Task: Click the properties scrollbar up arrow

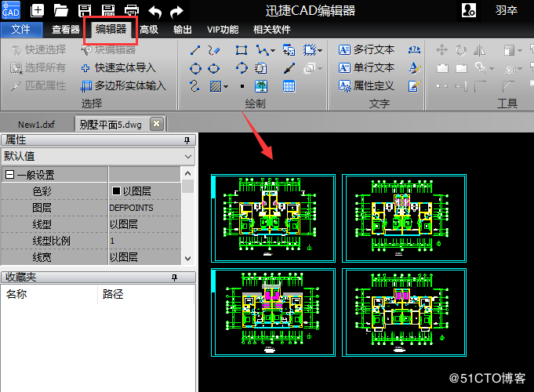Action: (x=187, y=173)
